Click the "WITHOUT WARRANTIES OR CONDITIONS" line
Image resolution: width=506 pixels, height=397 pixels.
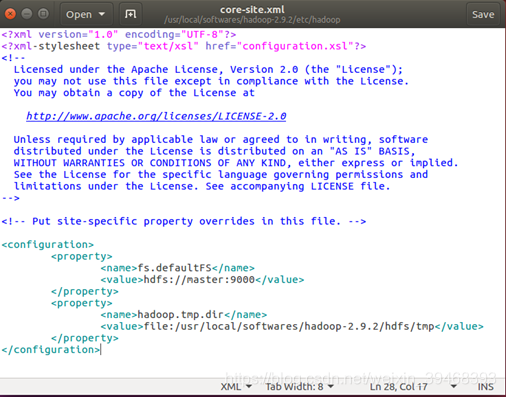point(236,163)
